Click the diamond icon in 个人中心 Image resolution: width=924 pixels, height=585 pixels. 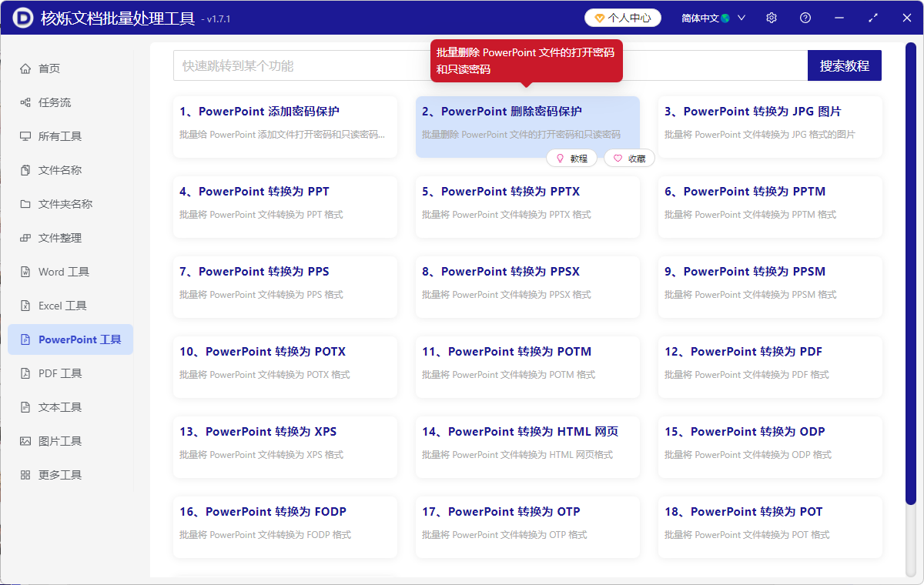[x=599, y=18]
